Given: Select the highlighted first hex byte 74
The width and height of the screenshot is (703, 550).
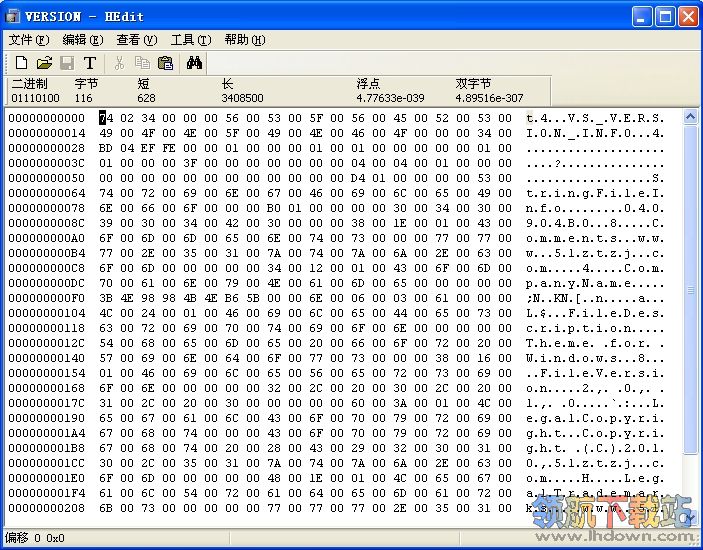Looking at the screenshot, I should (x=105, y=118).
